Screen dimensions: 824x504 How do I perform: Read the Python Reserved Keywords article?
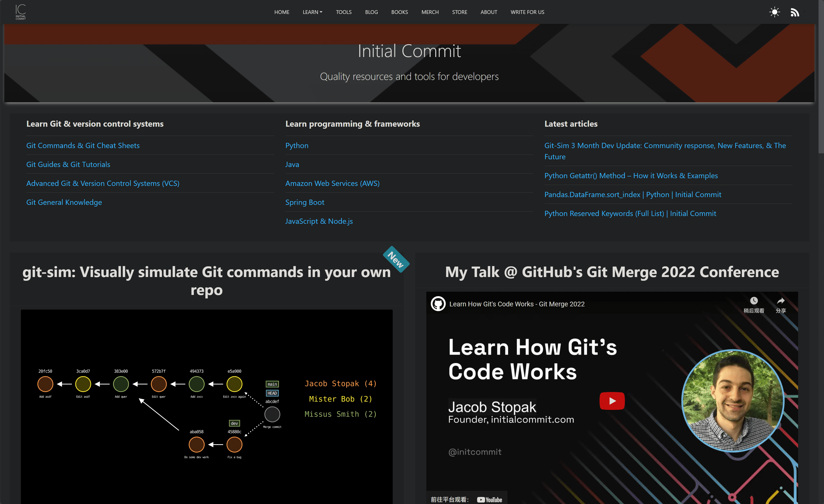click(630, 213)
